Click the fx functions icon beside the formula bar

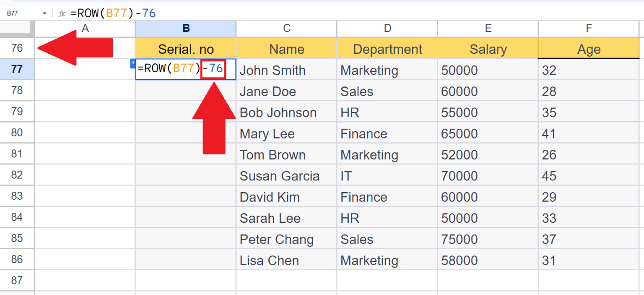pos(62,13)
